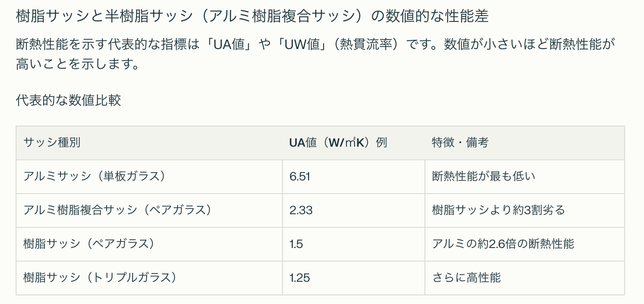Click the 1.5 value cell
Screen dimensions: 644x304
[x=354, y=244]
